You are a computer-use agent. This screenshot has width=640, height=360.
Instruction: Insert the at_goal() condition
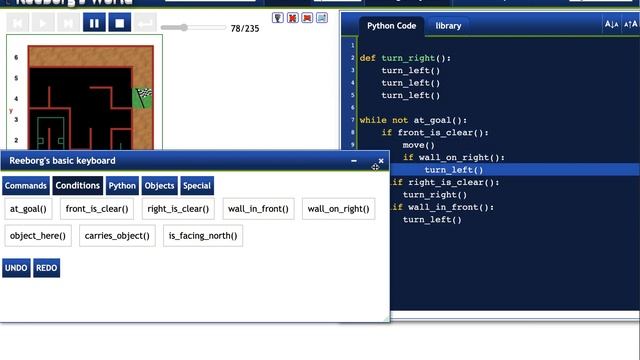pos(28,209)
